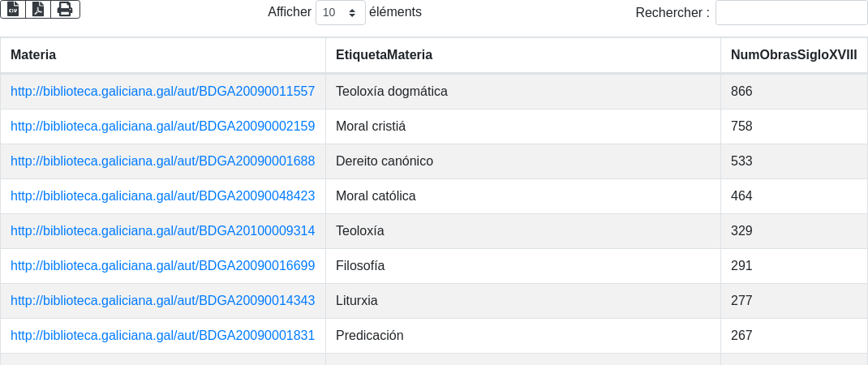
Task: Open the BDGA20090001831 Predicación link
Action: click(x=162, y=336)
